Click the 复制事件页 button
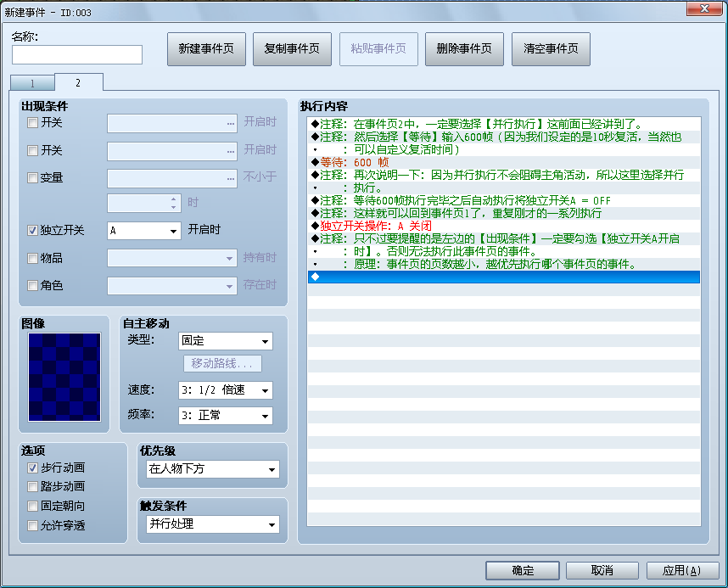Viewport: 728px width, 588px height. (x=292, y=48)
